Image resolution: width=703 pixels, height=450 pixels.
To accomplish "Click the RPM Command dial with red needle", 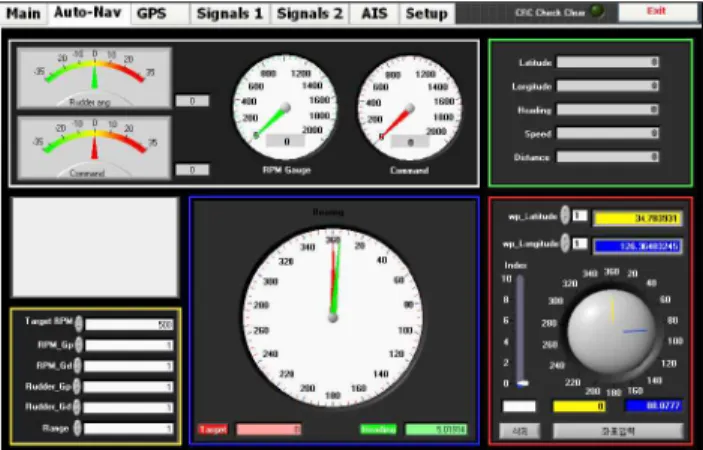I will point(409,108).
